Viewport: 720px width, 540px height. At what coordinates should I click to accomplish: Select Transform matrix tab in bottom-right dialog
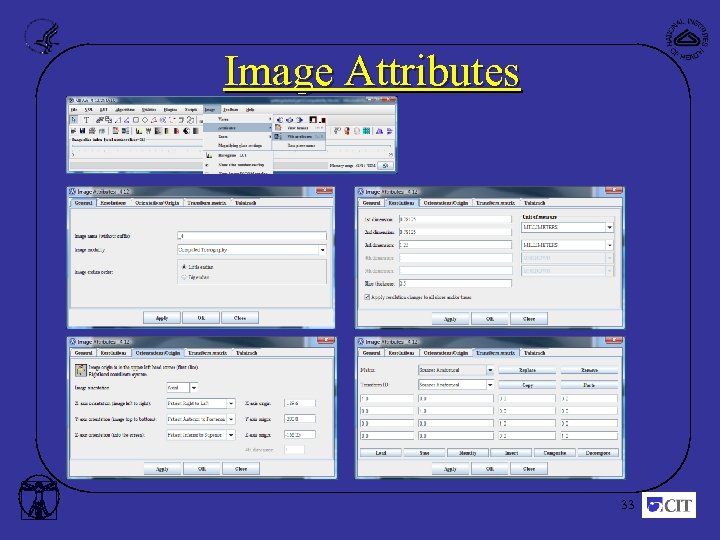[x=495, y=353]
